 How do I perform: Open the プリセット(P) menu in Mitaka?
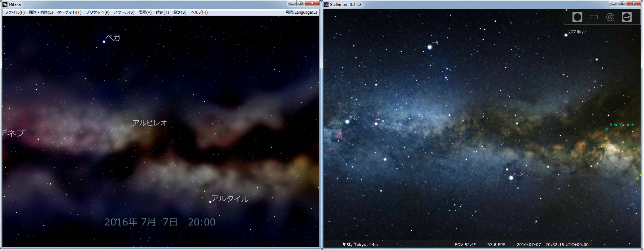(98, 12)
